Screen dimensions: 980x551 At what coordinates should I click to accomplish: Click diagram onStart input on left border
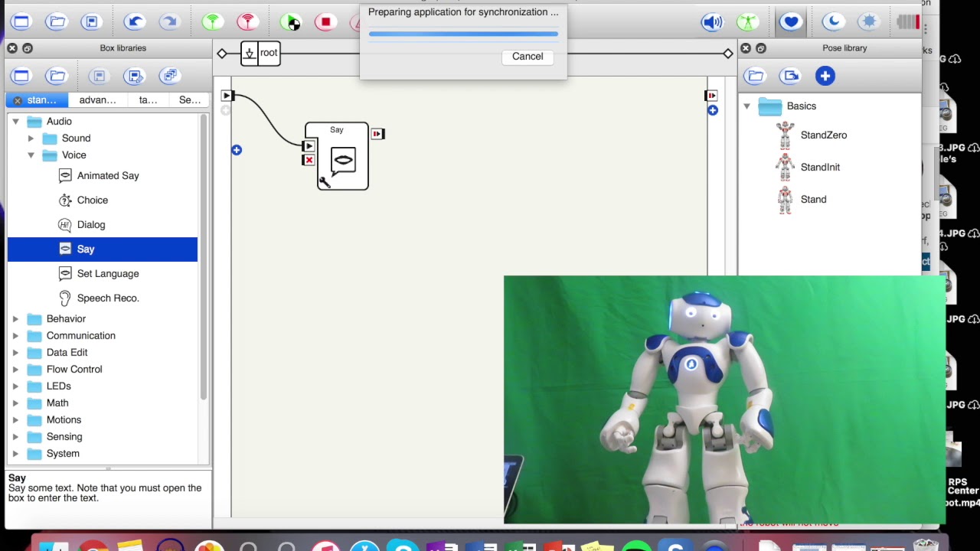point(227,96)
